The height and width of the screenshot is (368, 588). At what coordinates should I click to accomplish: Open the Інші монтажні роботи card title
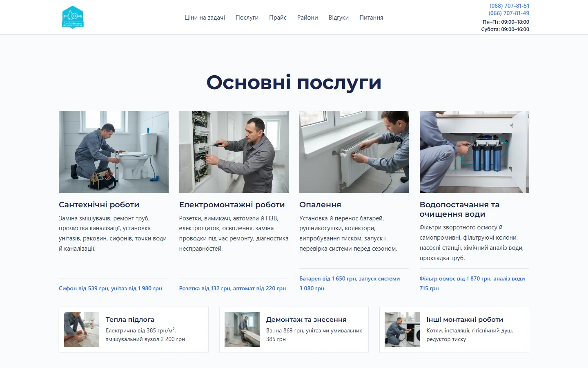(465, 320)
